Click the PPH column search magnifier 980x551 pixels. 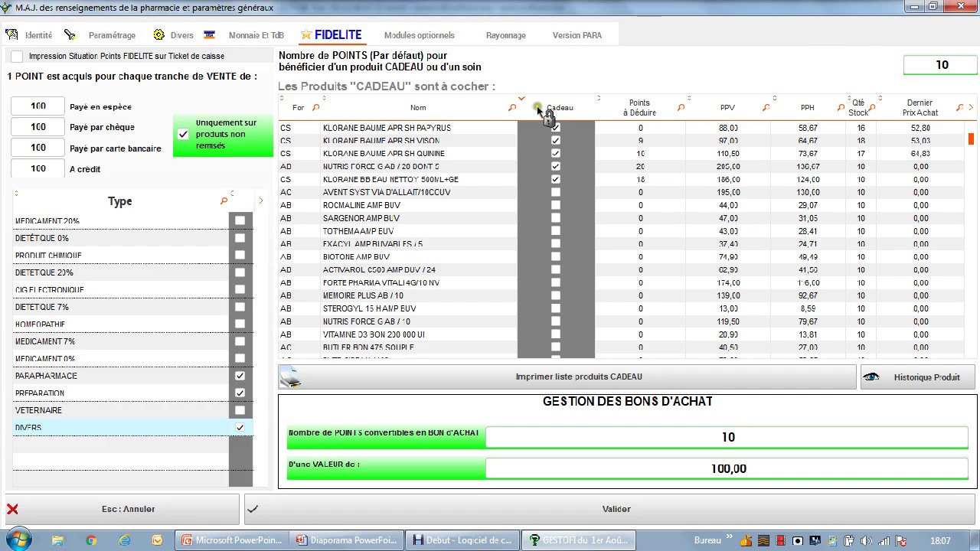[x=841, y=108]
